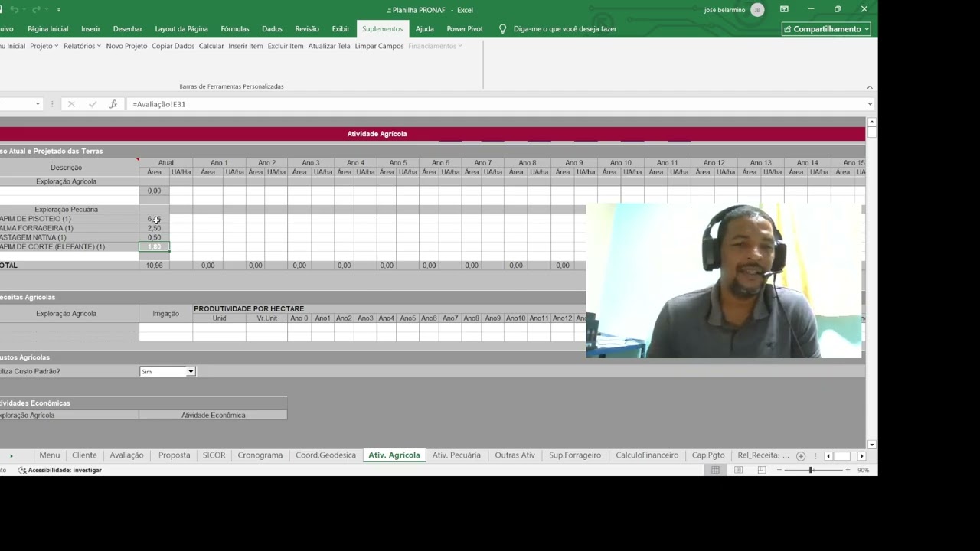The height and width of the screenshot is (551, 980).
Task: Switch to the Avaliação sheet tab
Action: [x=126, y=455]
